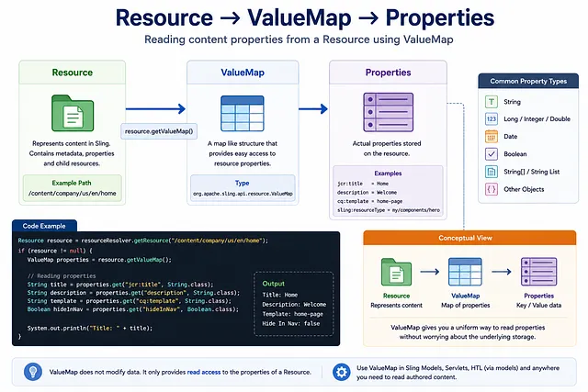This screenshot has height=392, width=588.
Task: Click the String[] / String List document icon
Action: [492, 172]
